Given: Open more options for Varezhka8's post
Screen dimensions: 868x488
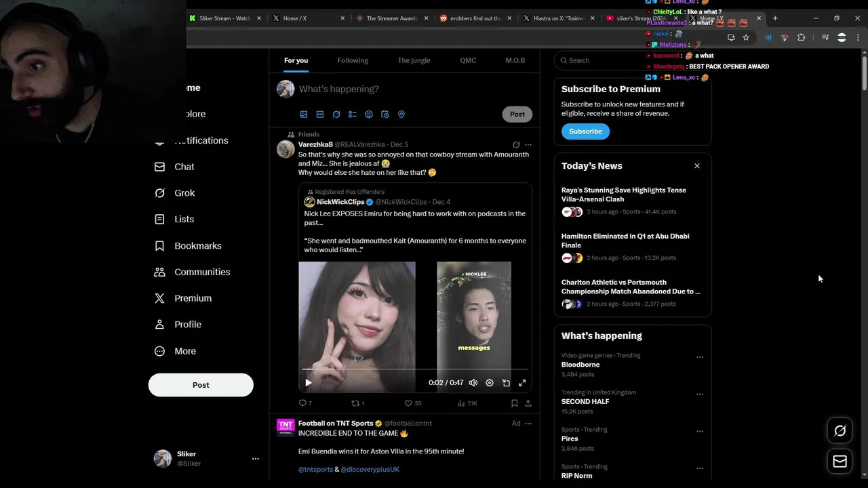Looking at the screenshot, I should (x=528, y=145).
